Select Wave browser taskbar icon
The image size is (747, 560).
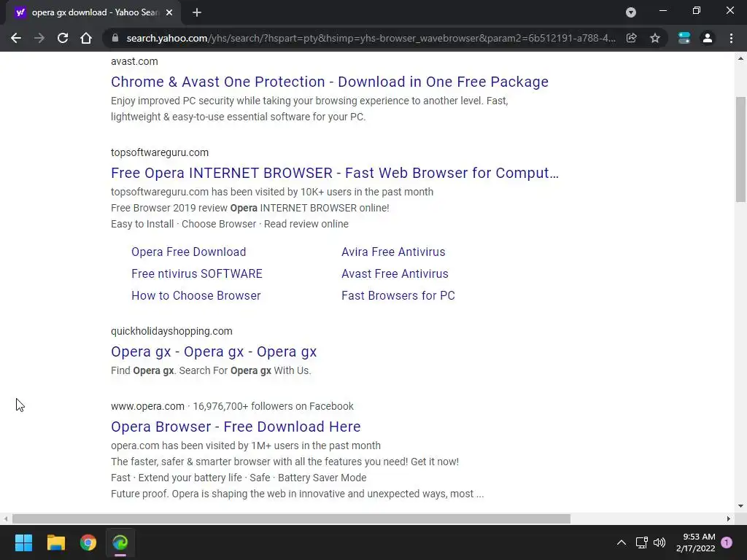click(120, 542)
